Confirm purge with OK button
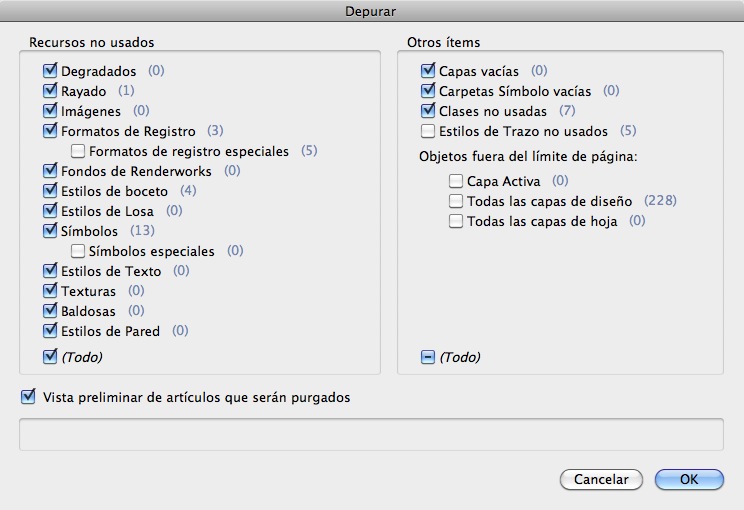 [x=688, y=479]
